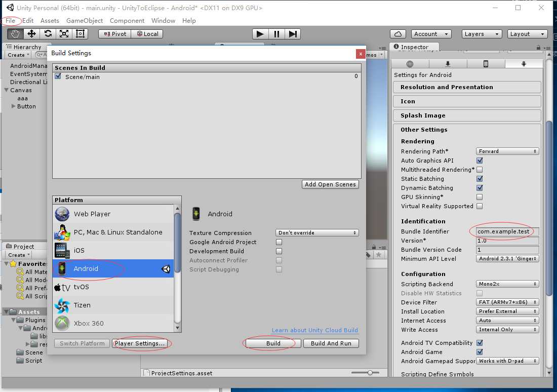Open Write Access dropdown
557x392 pixels.
(x=507, y=330)
